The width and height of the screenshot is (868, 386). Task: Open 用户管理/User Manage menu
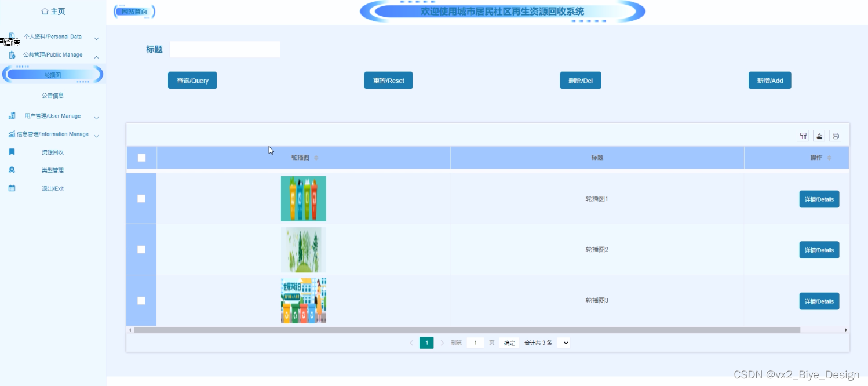pyautogui.click(x=53, y=116)
